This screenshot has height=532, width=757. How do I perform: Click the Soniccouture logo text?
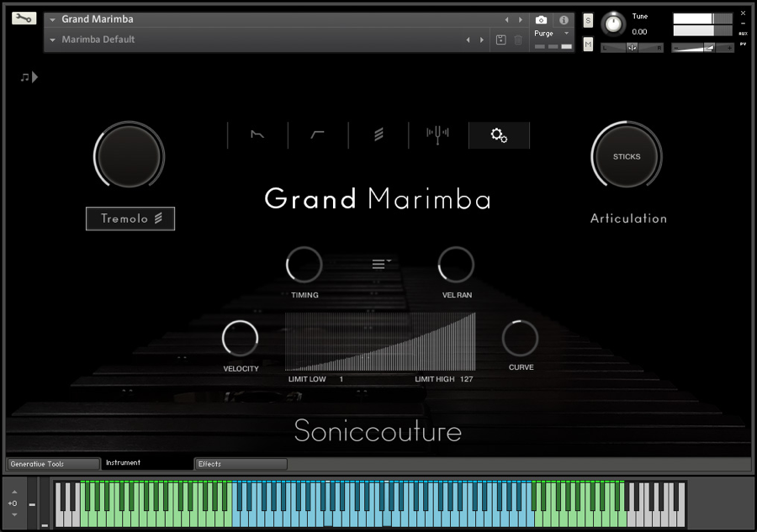378,430
